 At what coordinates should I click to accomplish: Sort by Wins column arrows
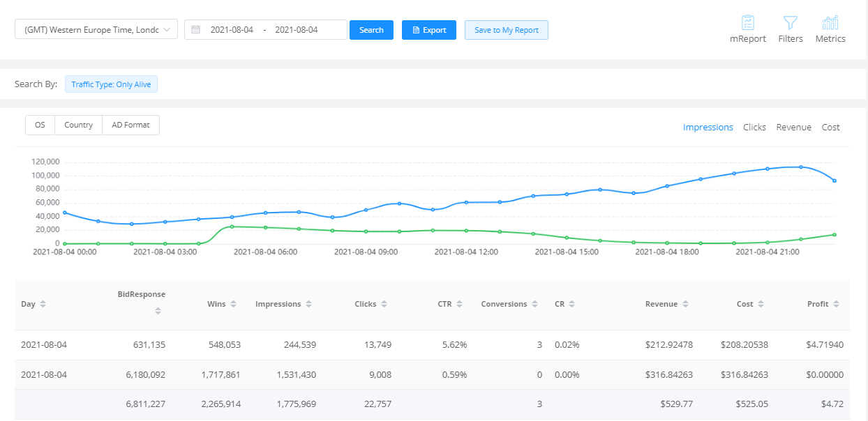click(234, 305)
